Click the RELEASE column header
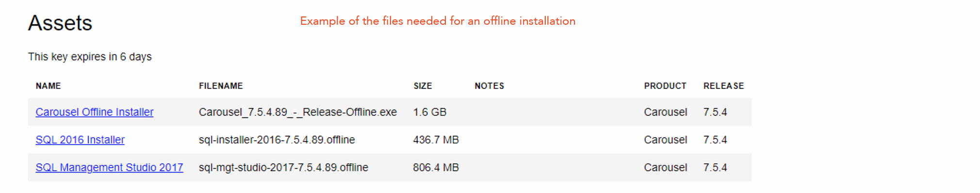This screenshot has height=193, width=980. tap(723, 86)
